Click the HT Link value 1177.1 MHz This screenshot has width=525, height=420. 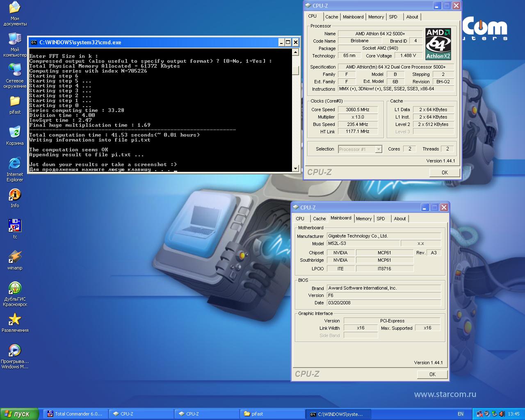click(358, 132)
